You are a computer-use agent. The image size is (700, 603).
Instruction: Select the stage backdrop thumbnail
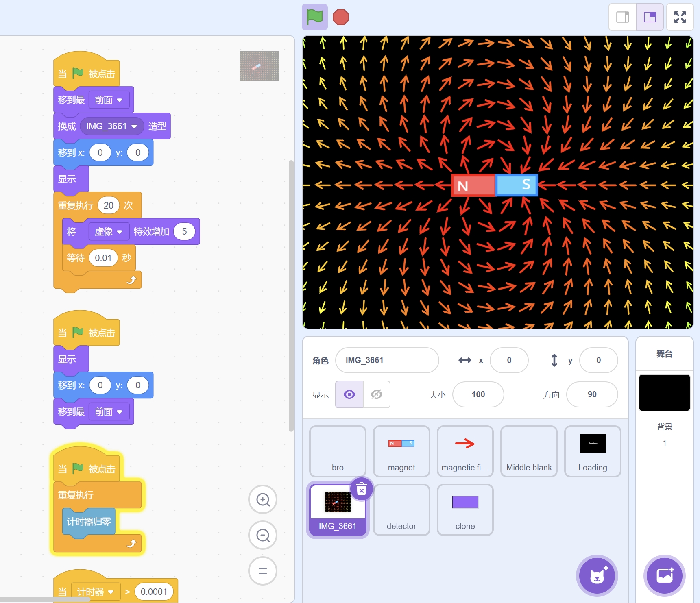pyautogui.click(x=664, y=393)
